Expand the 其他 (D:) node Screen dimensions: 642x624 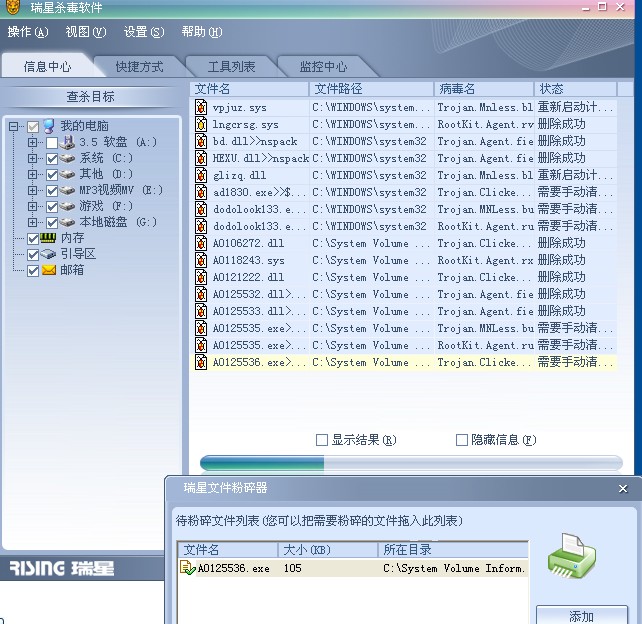pyautogui.click(x=32, y=174)
